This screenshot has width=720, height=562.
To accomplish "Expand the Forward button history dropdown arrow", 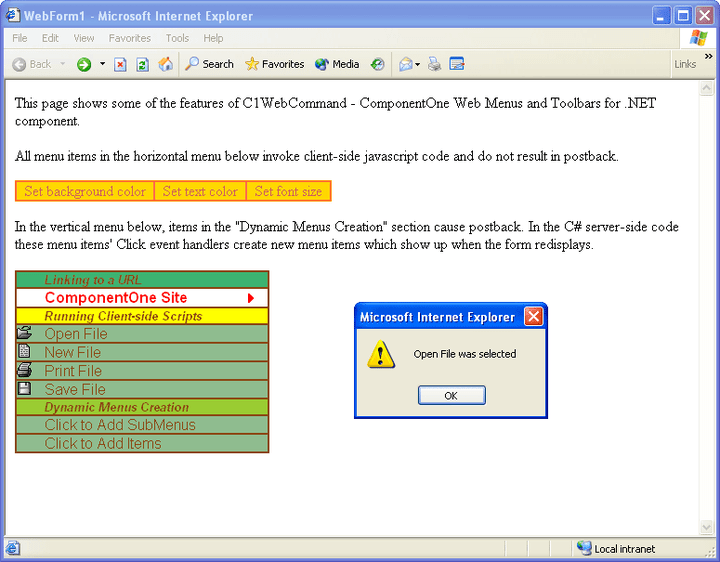I will tap(102, 64).
